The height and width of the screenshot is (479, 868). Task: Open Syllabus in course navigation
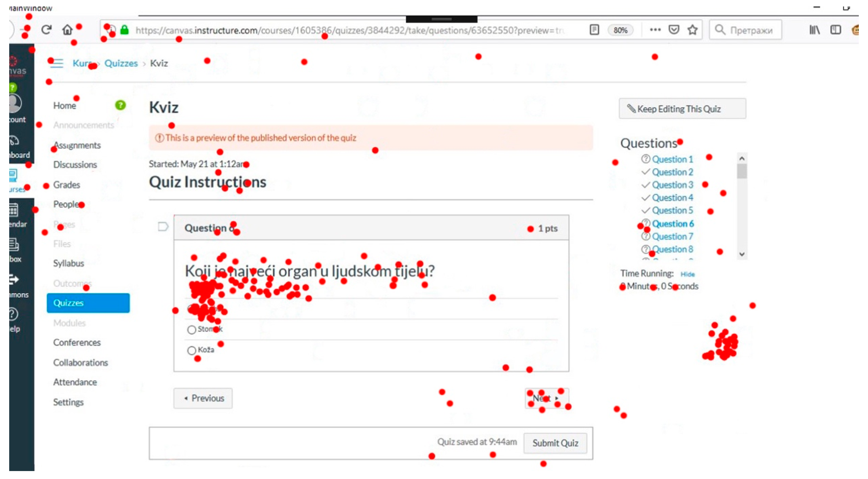[x=69, y=263]
